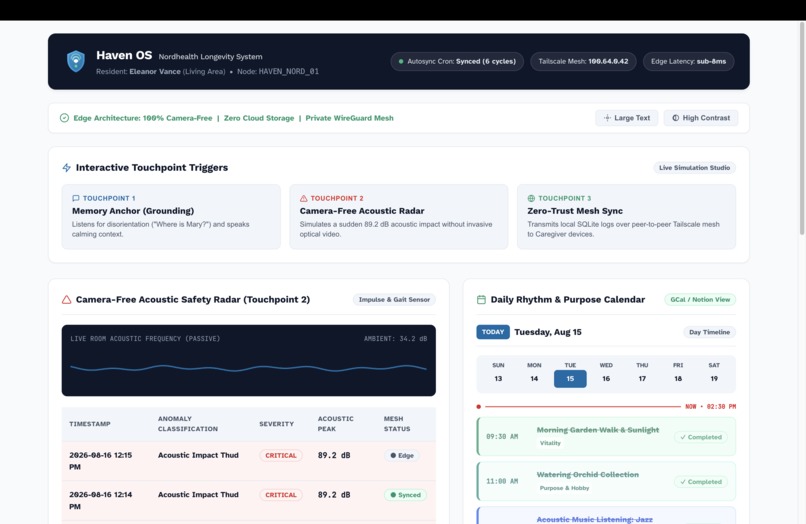Click the Edge Architecture checkmark circle icon
This screenshot has height=524, width=806.
click(64, 118)
